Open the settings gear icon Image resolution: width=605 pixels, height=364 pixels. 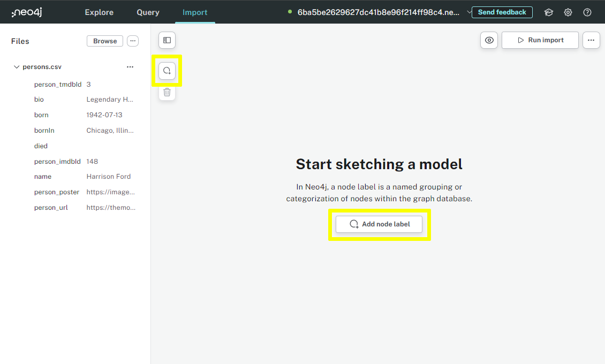(x=568, y=12)
